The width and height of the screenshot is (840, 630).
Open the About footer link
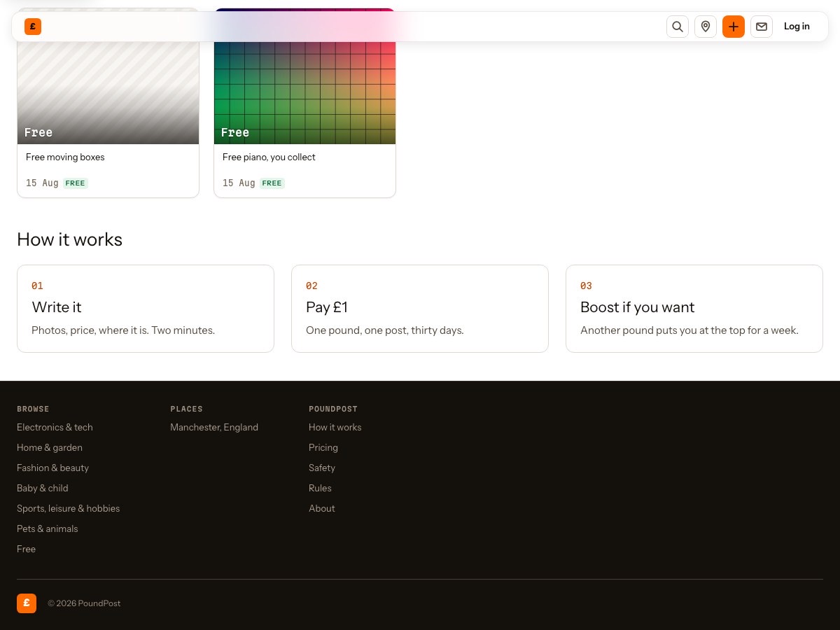[322, 508]
